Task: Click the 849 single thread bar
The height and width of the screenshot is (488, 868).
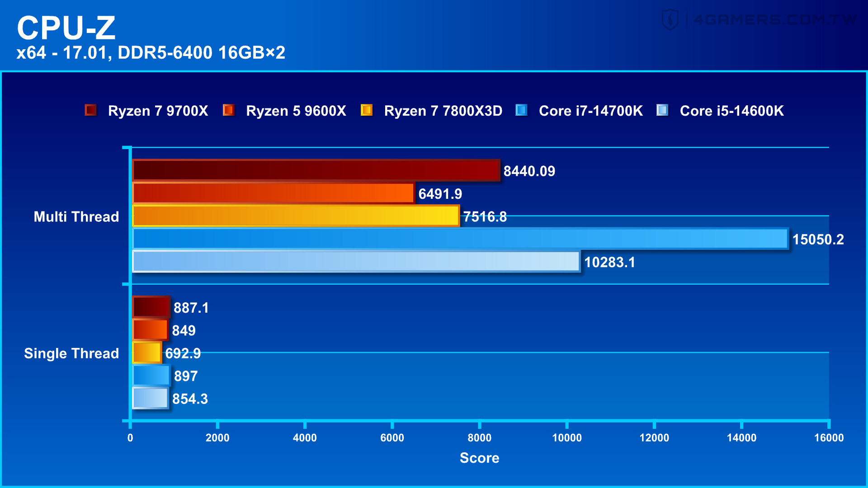Action: 150,330
